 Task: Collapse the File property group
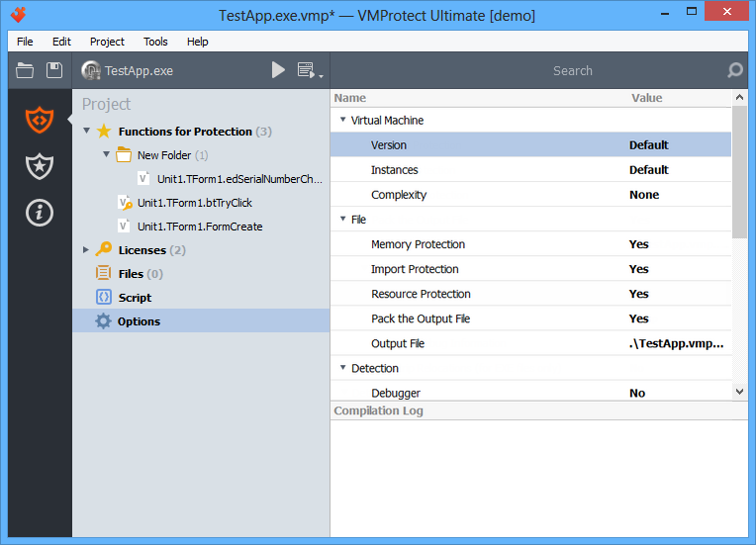point(342,219)
